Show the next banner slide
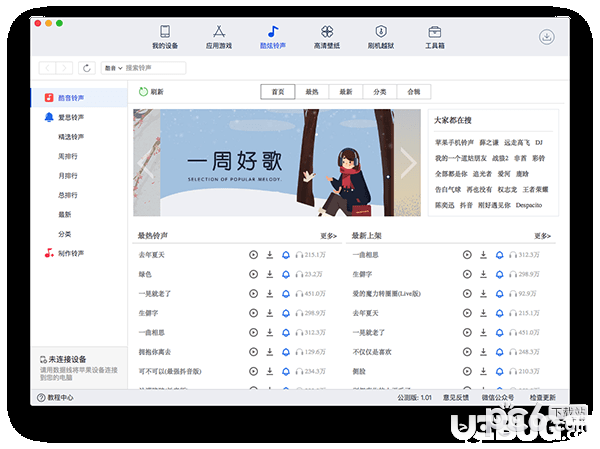The image size is (600, 449). tap(408, 163)
